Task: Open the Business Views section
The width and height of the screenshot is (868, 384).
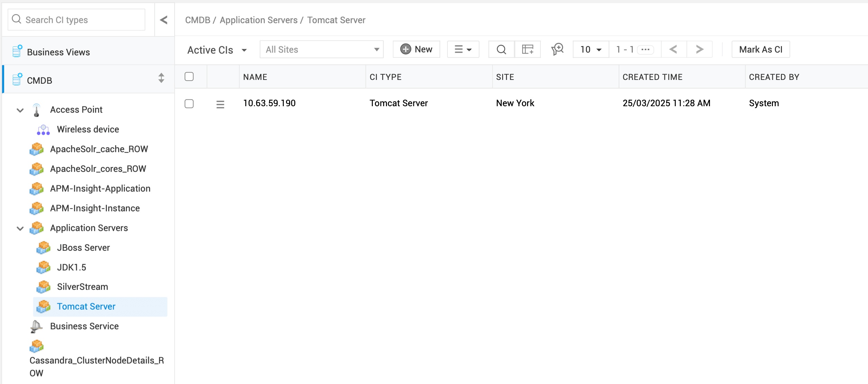Action: coord(58,52)
